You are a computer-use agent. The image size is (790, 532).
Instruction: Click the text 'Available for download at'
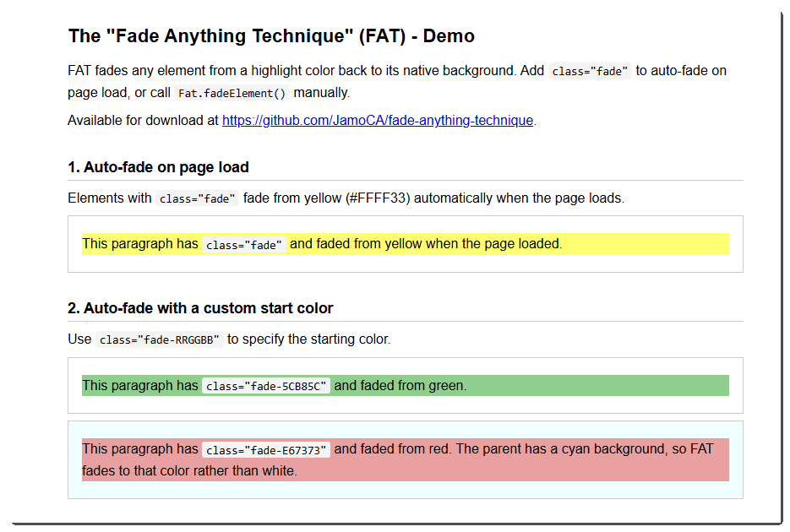tap(143, 120)
